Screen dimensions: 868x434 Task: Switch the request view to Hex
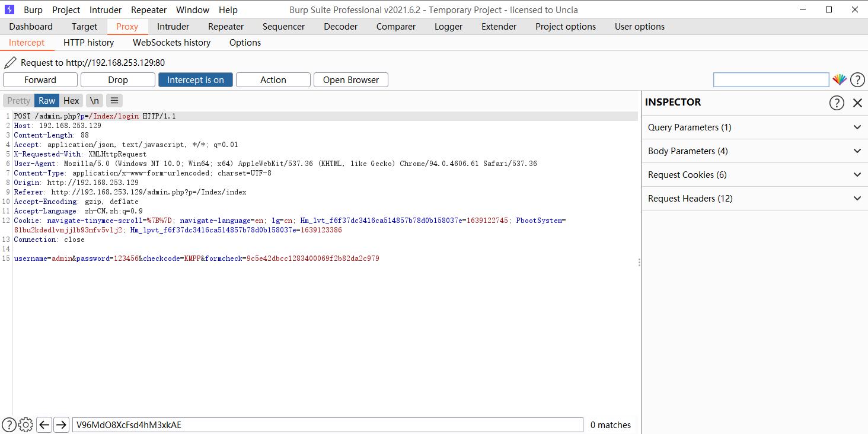71,100
